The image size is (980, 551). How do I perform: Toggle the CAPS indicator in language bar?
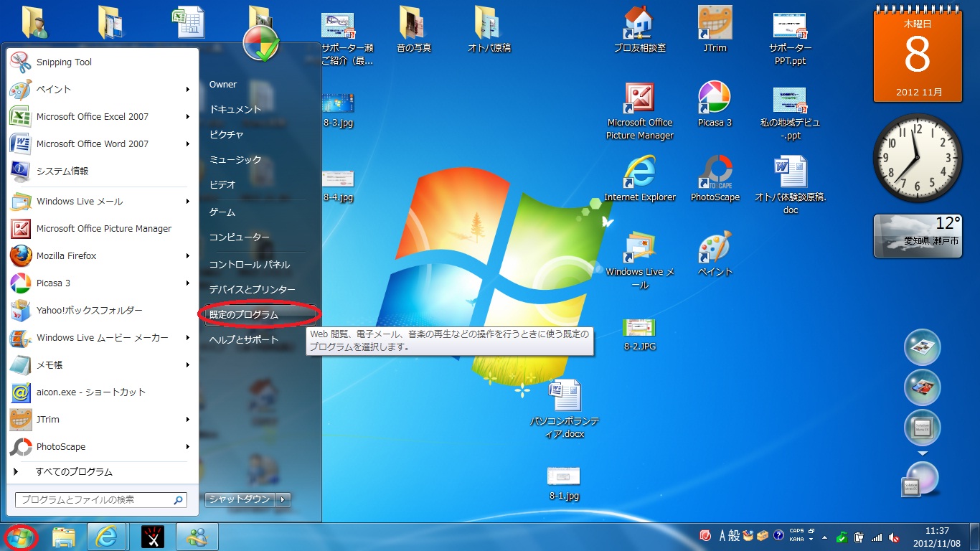[797, 532]
